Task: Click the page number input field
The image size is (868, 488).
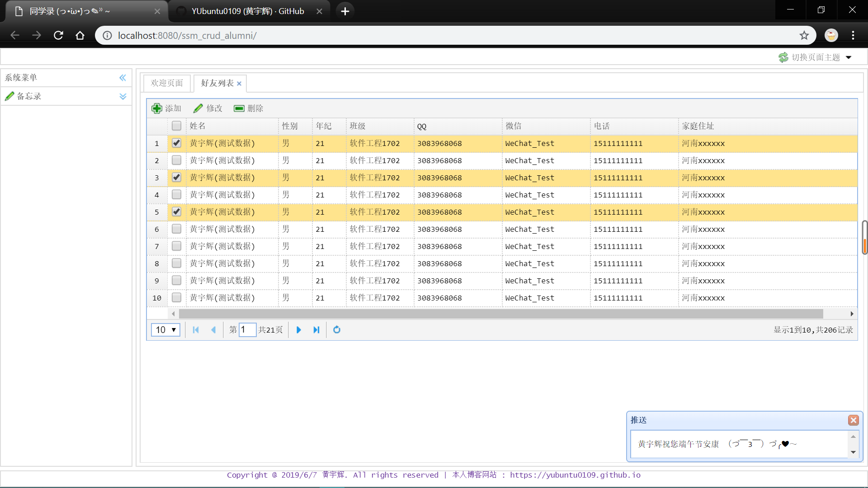Action: [247, 330]
